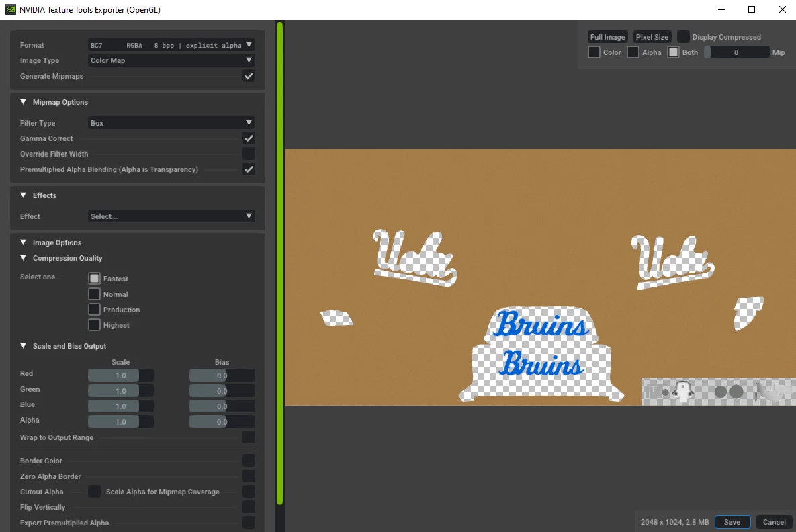This screenshot has height=532, width=796.
Task: Click the Blue bias slider
Action: pos(222,406)
